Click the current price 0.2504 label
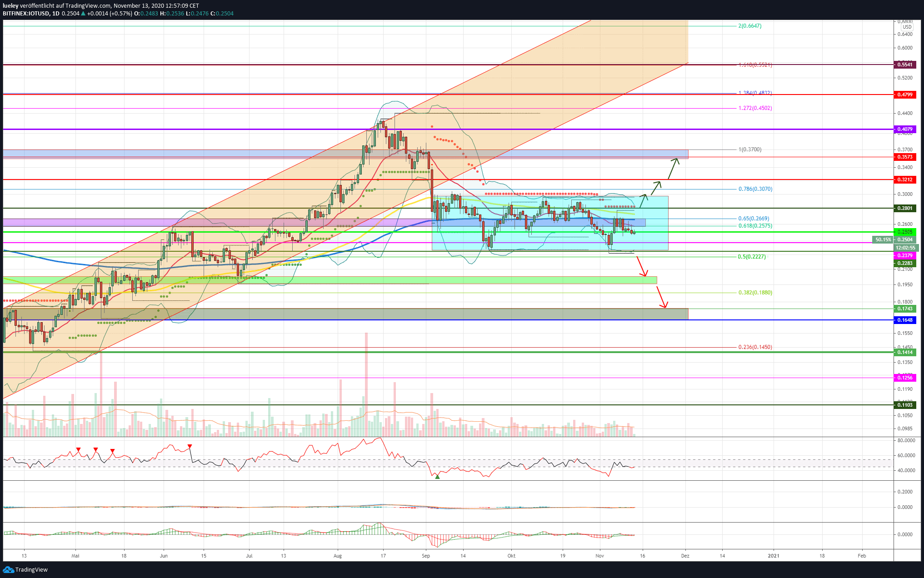Screen dimensions: 924x578 tap(904, 239)
